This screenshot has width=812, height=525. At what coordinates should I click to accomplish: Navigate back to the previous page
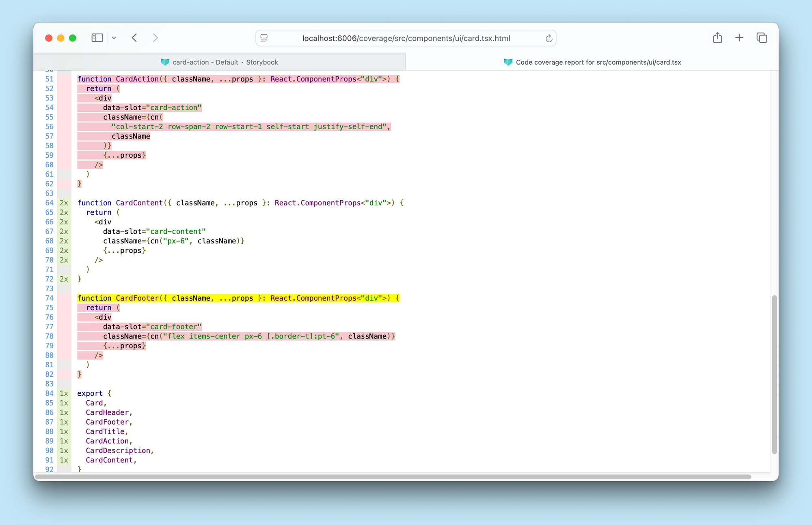(x=135, y=37)
